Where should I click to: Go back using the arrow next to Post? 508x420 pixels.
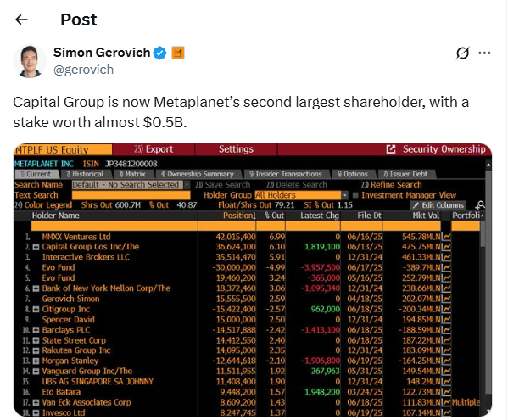[22, 20]
